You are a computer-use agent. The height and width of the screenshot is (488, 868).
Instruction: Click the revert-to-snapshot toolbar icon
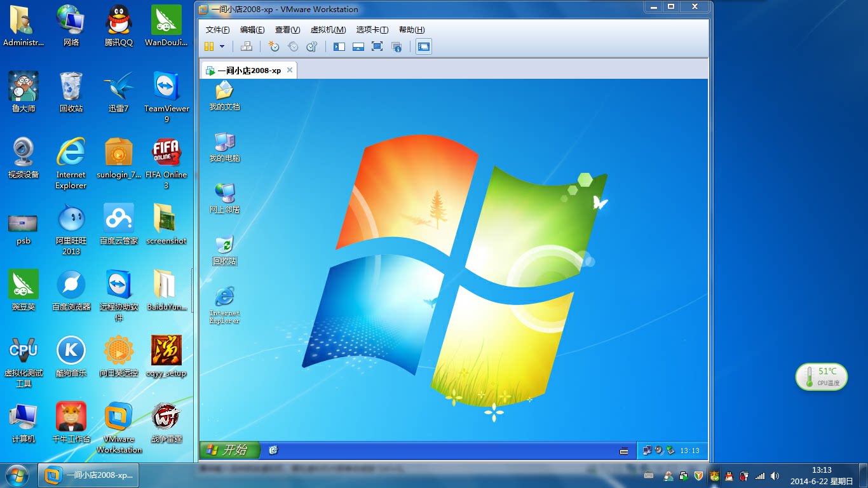pyautogui.click(x=294, y=46)
